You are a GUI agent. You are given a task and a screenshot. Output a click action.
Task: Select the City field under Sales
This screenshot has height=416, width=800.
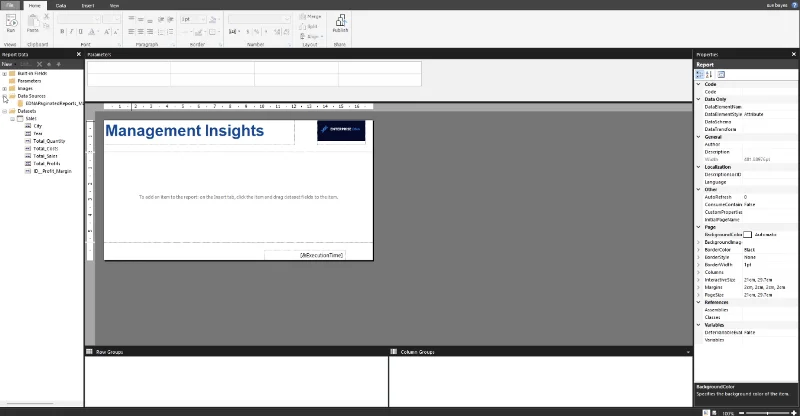click(38, 126)
